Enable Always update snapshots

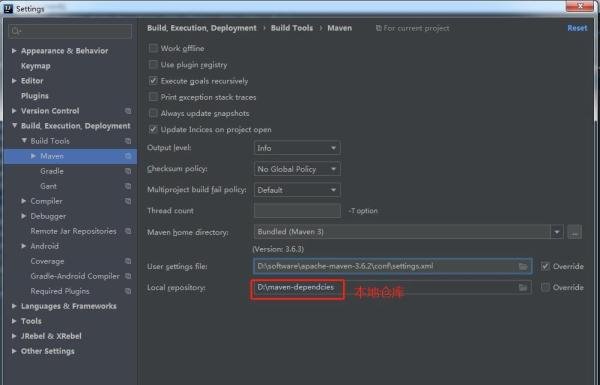[153, 113]
